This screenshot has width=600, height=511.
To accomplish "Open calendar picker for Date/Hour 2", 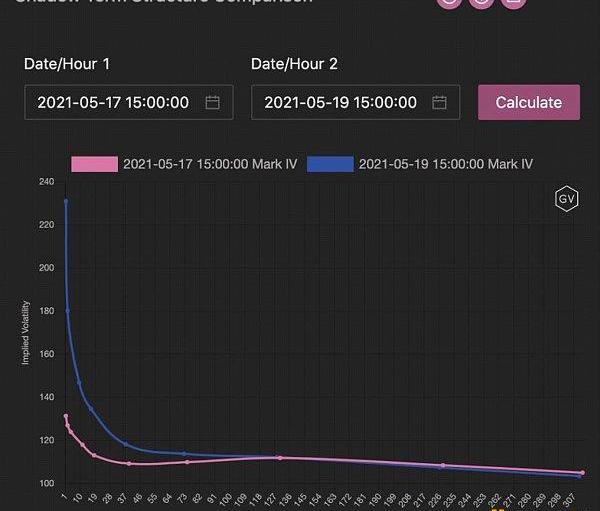I will coord(439,102).
